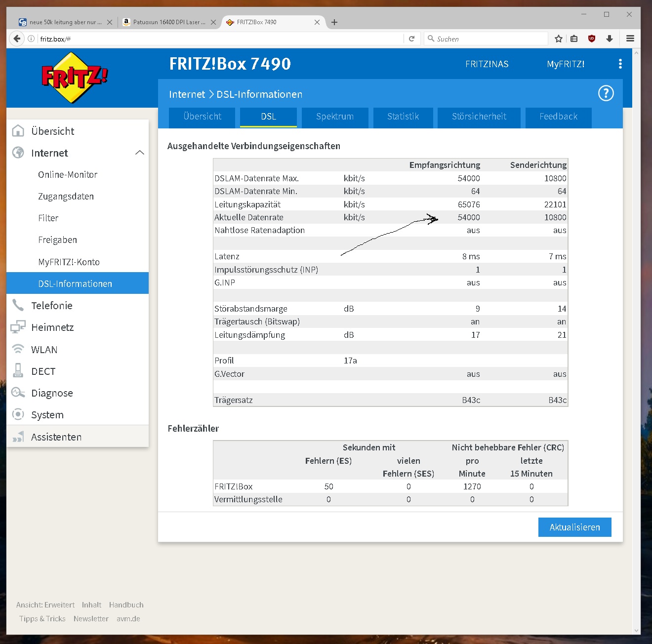Open the bookmarks list icon
The height and width of the screenshot is (644, 652).
click(x=574, y=39)
